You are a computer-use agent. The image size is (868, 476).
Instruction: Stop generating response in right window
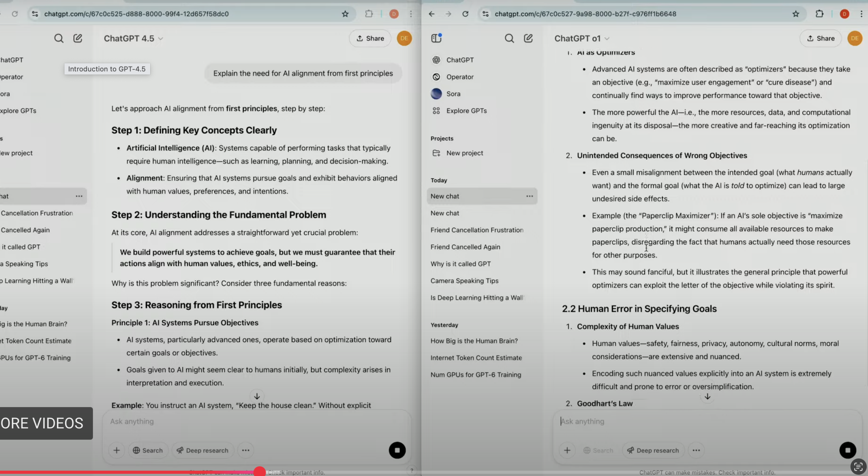click(x=848, y=450)
